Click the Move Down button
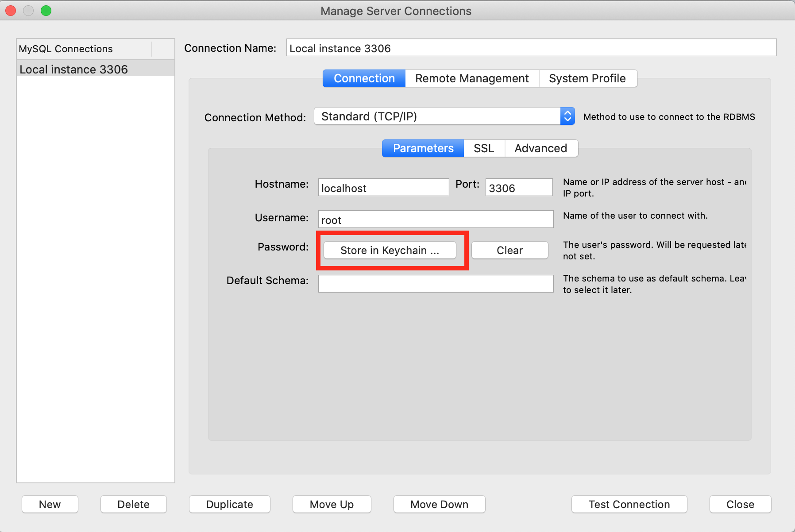 (x=440, y=504)
